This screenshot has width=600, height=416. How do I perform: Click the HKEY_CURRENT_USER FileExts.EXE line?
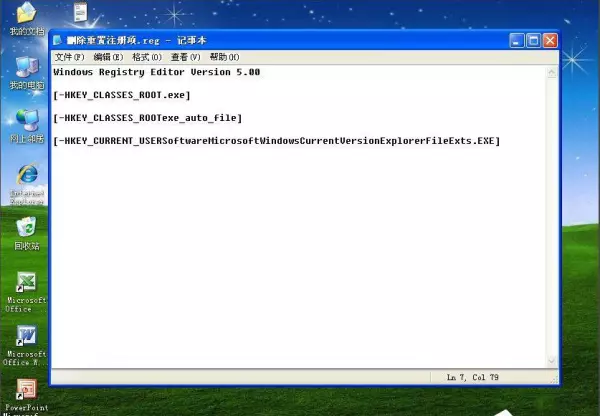(x=277, y=141)
